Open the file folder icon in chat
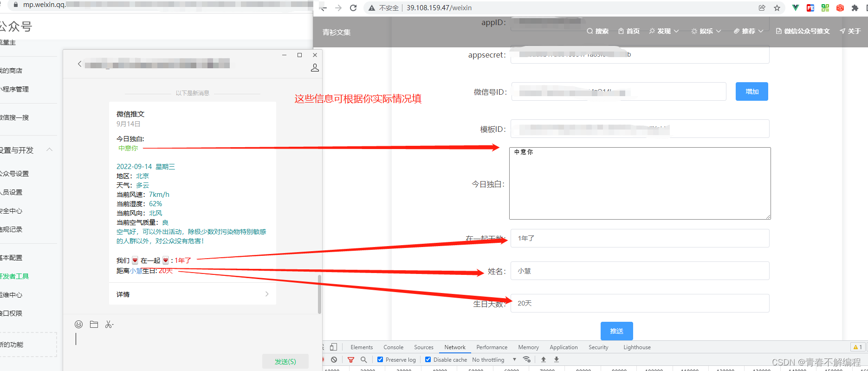This screenshot has width=868, height=371. pos(94,324)
